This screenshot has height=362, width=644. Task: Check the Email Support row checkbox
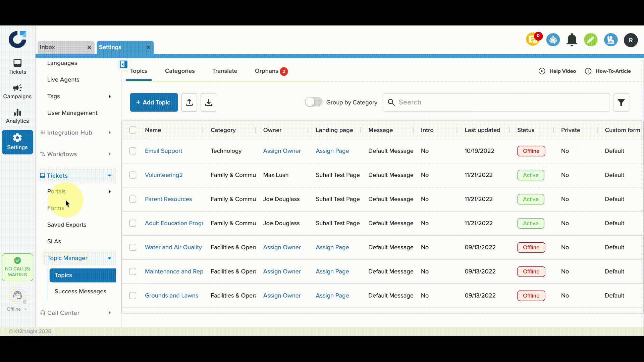(133, 151)
